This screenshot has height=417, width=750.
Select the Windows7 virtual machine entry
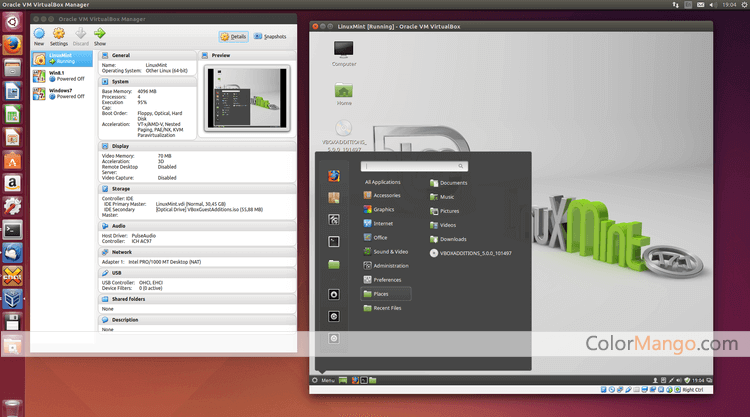coord(62,93)
